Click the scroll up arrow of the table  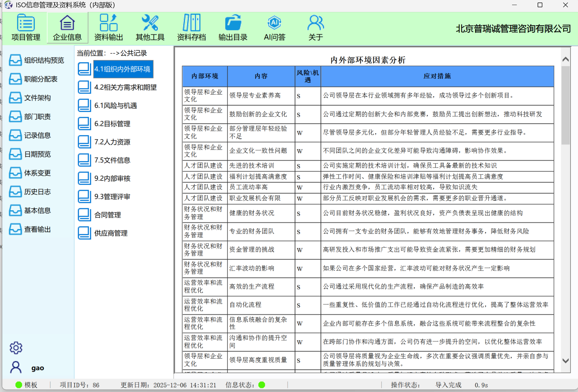pyautogui.click(x=565, y=59)
